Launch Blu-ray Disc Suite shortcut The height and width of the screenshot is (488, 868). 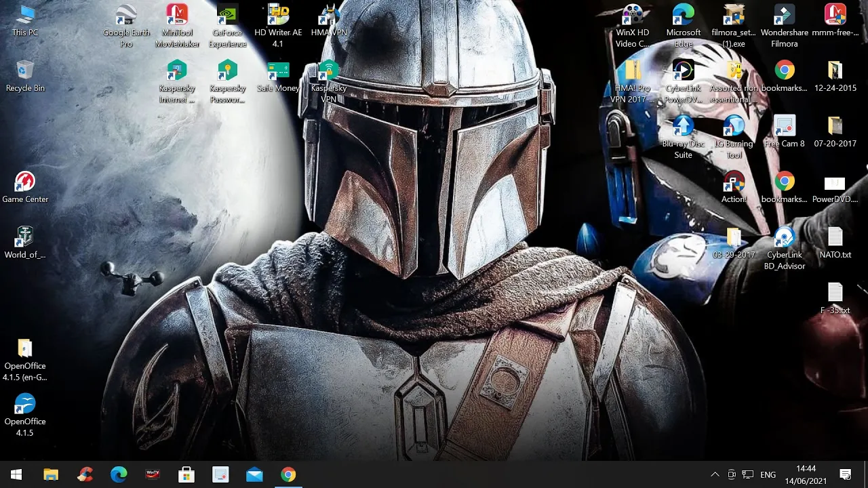[683, 137]
